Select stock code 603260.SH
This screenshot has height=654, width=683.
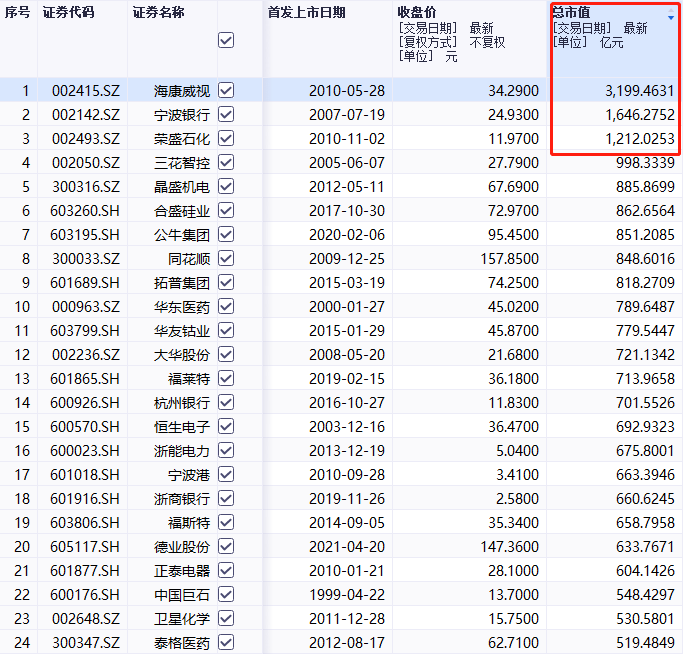coord(85,211)
